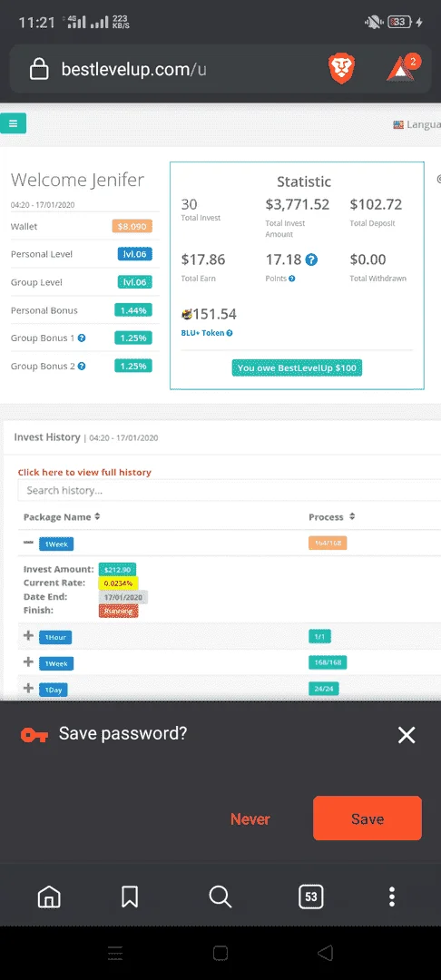Sort by Package Name column
The height and width of the screenshot is (980, 441).
click(62, 517)
